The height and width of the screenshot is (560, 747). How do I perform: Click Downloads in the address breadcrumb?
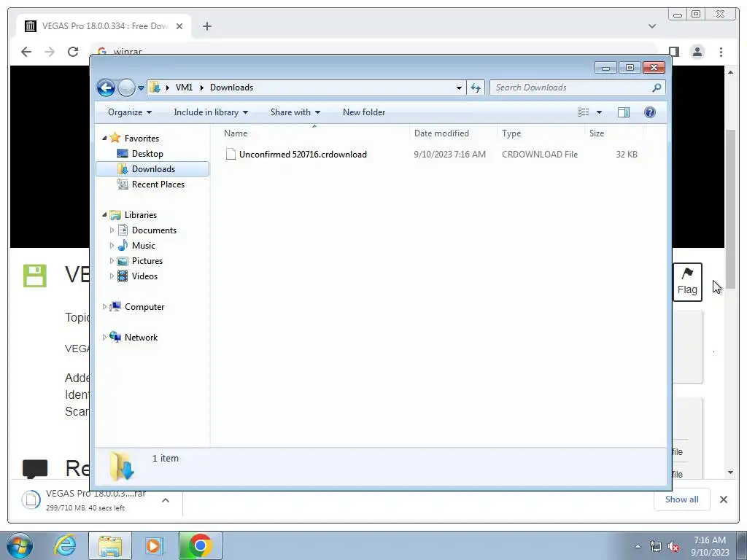point(231,87)
